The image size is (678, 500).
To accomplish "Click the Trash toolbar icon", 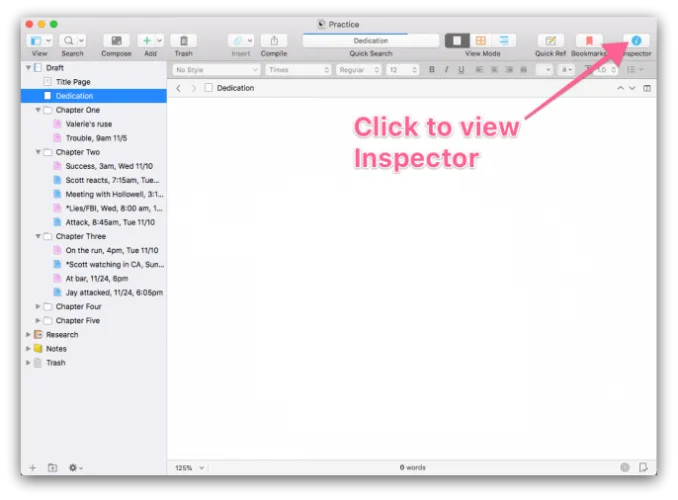I will [x=184, y=41].
